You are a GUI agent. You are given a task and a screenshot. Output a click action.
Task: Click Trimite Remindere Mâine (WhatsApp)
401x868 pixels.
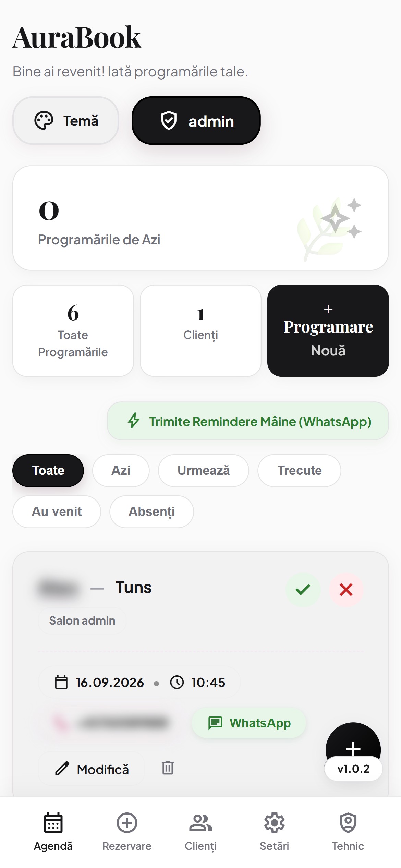[248, 421]
